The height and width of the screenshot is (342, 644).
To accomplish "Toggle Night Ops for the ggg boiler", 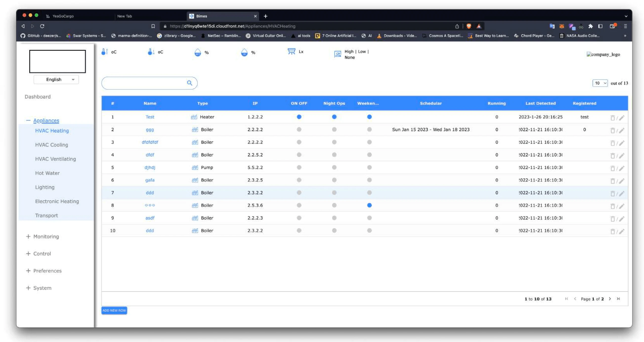I will [334, 129].
